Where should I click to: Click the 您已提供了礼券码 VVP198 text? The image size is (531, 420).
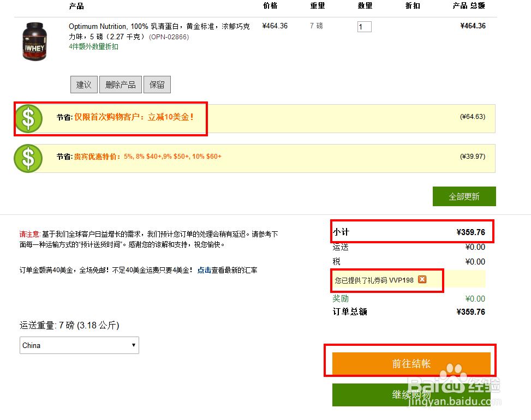(x=374, y=280)
